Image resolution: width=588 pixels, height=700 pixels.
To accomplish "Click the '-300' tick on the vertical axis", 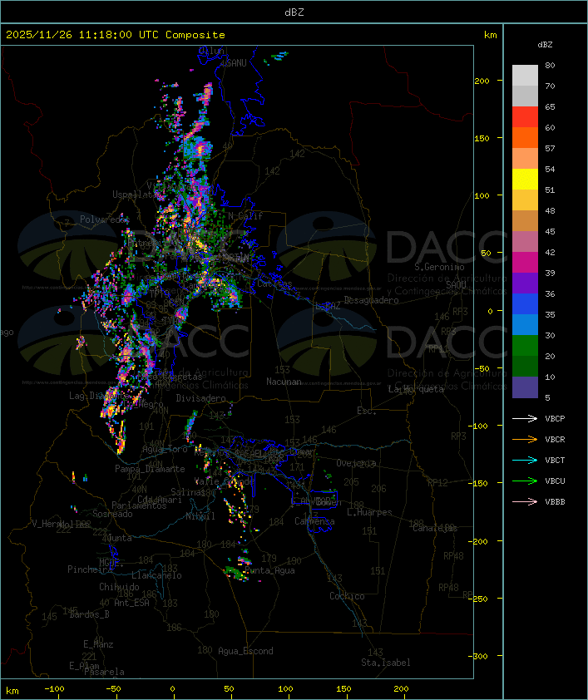I will click(480, 656).
